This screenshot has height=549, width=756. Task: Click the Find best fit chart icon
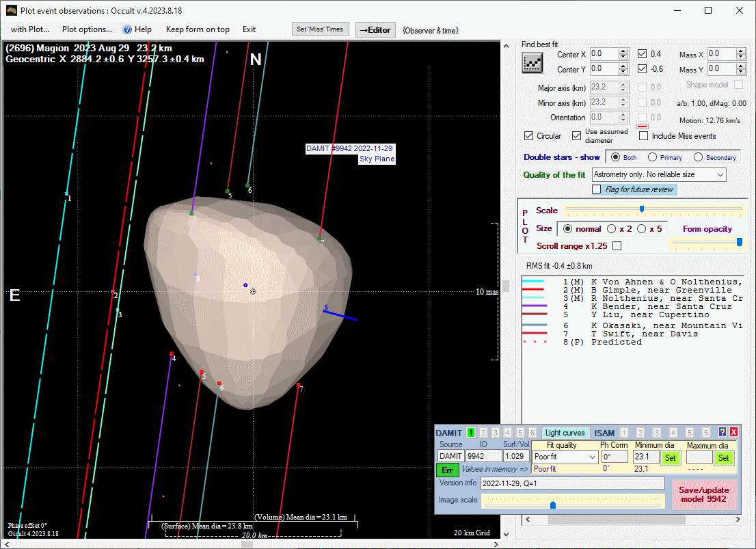[x=532, y=63]
